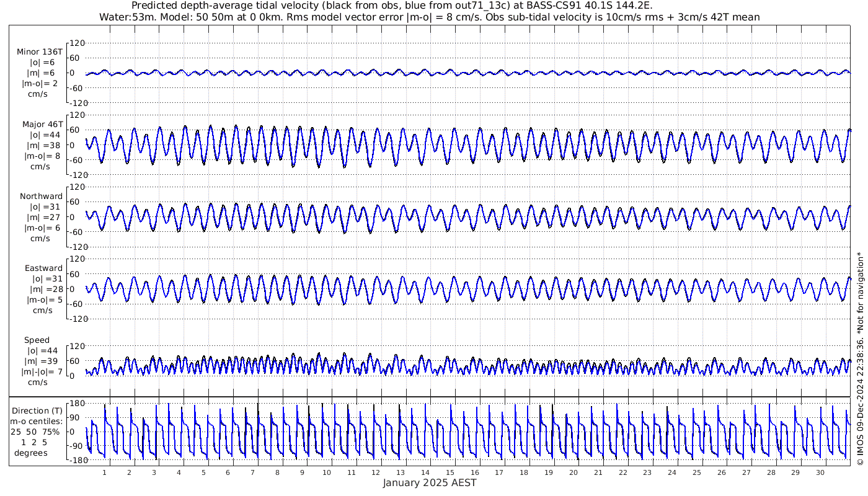Image resolution: width=868 pixels, height=496 pixels.
Task: Select day 1 on the time axis
Action: (x=105, y=472)
